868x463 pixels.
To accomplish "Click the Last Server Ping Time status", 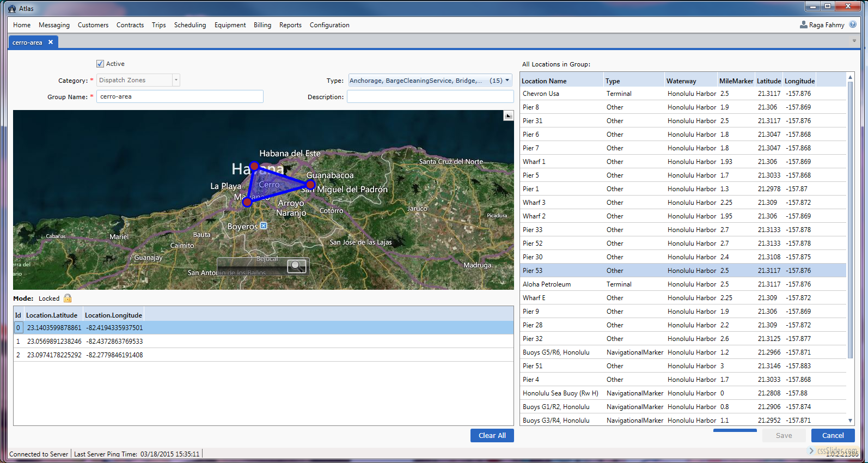I will pyautogui.click(x=137, y=454).
